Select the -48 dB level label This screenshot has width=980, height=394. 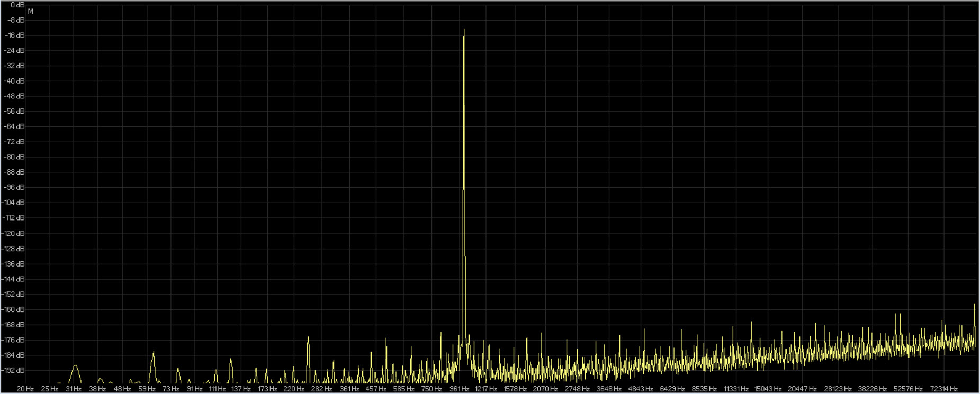click(x=14, y=96)
